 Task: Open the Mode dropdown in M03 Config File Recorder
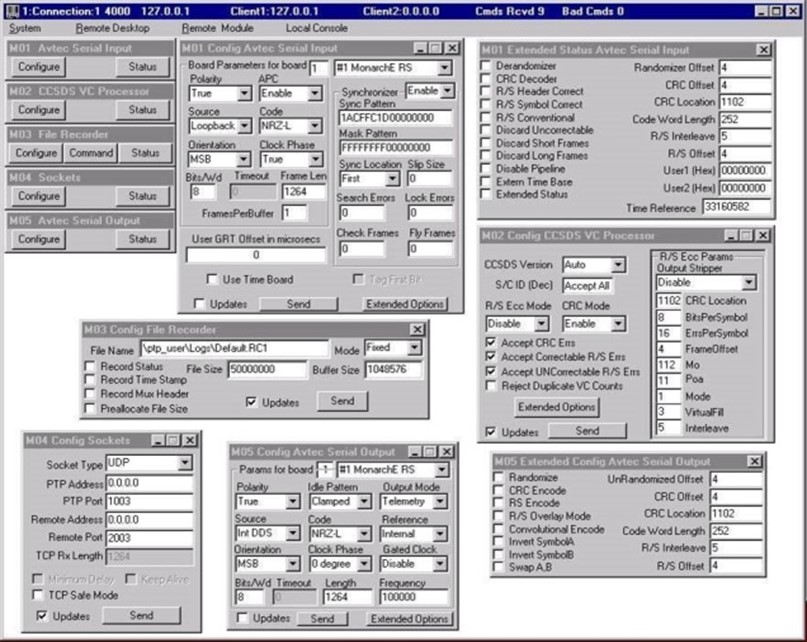pyautogui.click(x=414, y=348)
